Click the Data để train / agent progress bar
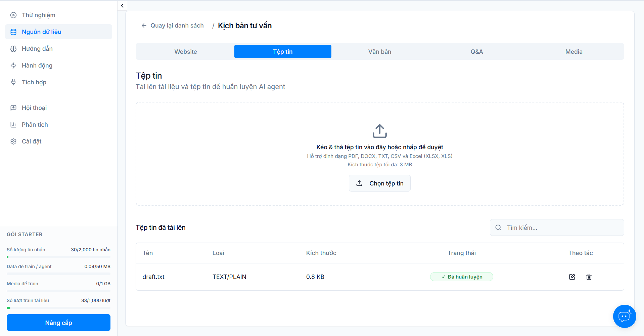 tap(58, 274)
